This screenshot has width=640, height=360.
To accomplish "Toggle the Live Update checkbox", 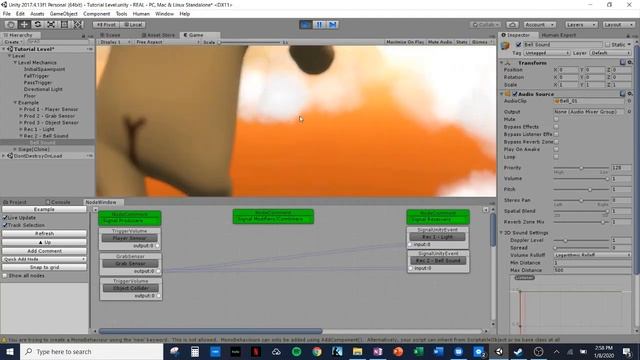I will 5,218.
